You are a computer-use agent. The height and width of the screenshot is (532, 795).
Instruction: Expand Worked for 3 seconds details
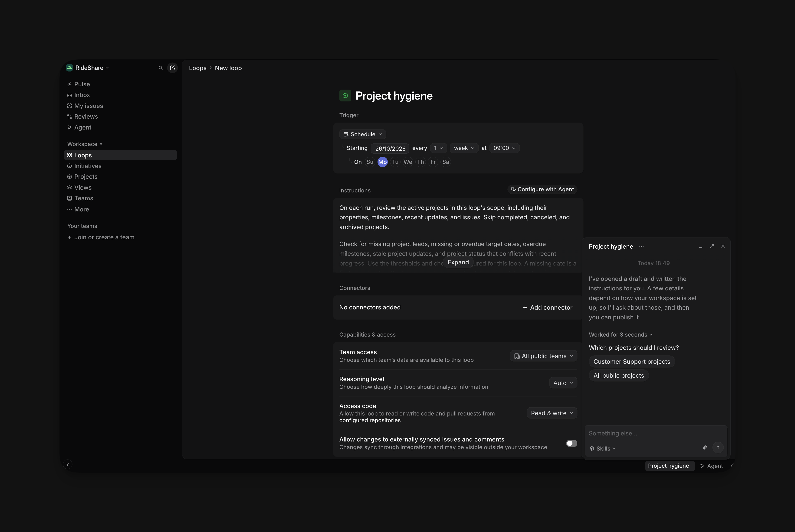[x=621, y=334]
